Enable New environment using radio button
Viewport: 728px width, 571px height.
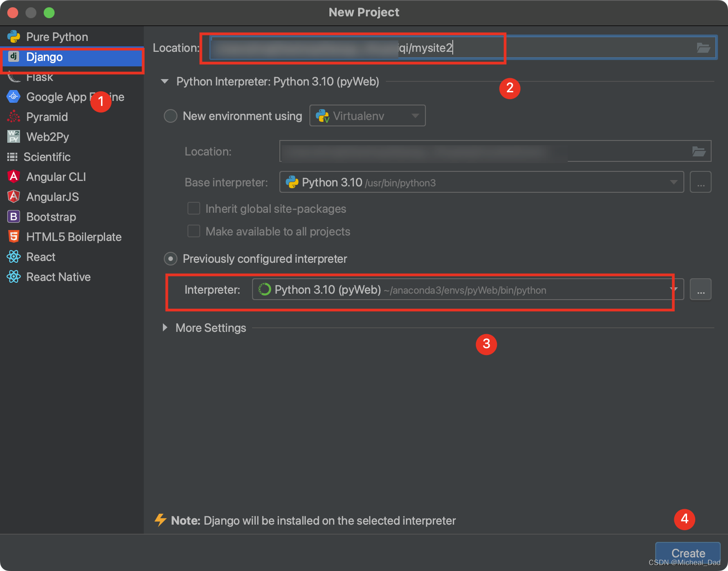pos(171,116)
